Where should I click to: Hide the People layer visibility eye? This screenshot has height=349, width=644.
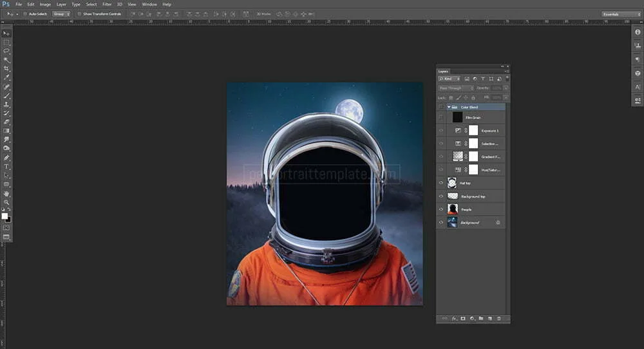pyautogui.click(x=441, y=209)
